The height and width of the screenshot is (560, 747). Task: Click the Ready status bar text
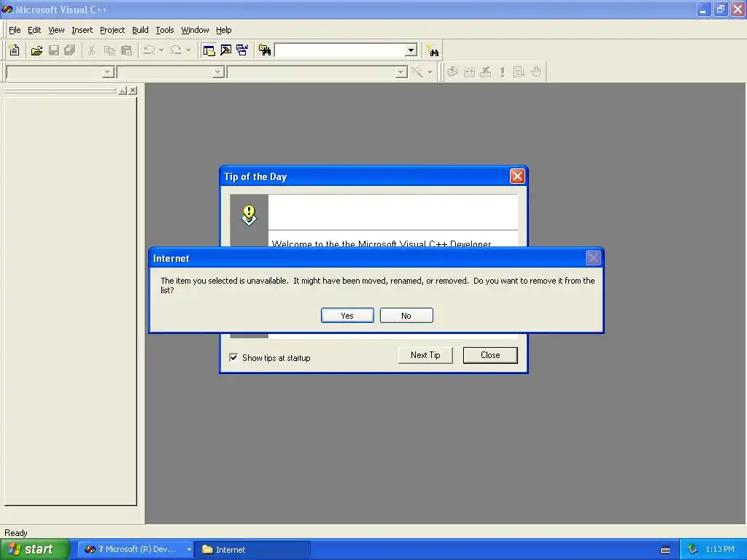point(16,533)
